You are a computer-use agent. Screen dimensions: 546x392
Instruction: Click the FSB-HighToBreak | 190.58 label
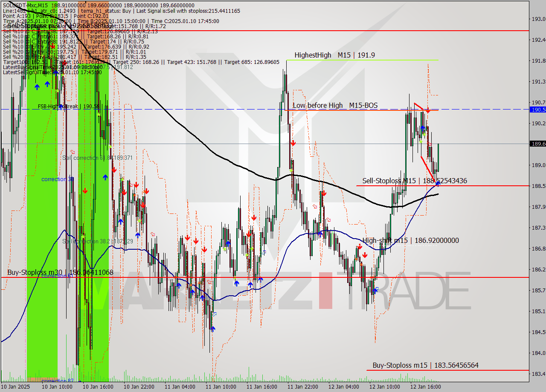(x=69, y=106)
